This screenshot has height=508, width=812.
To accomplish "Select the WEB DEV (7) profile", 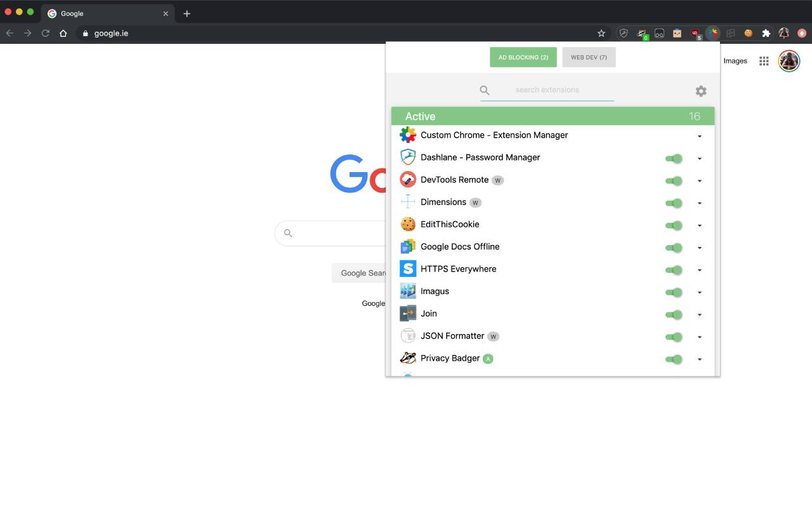I will [589, 57].
